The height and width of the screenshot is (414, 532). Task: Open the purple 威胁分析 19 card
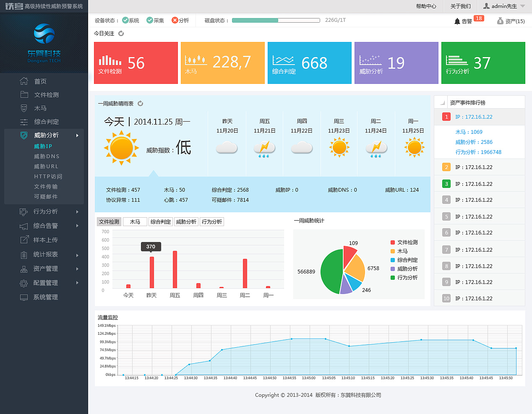[396, 63]
